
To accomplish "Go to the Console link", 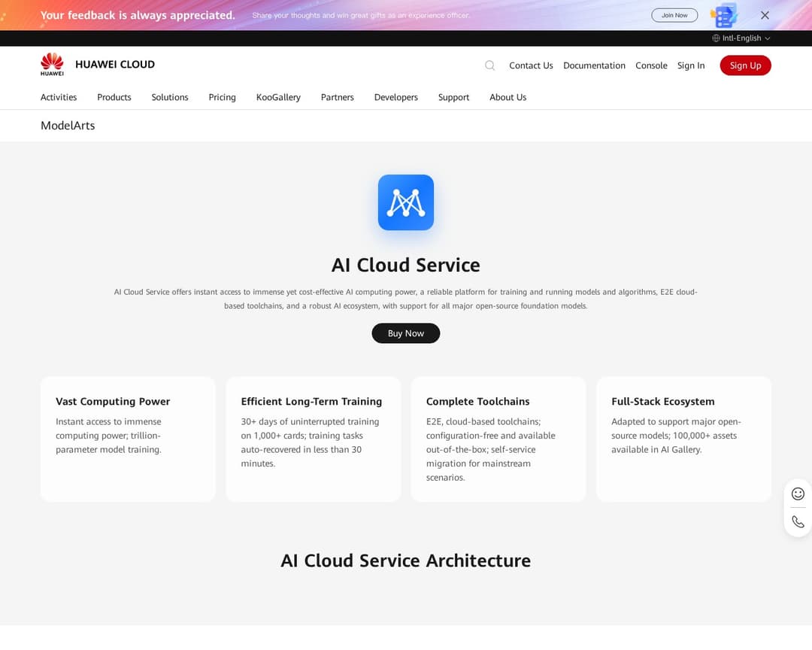I will pos(651,65).
